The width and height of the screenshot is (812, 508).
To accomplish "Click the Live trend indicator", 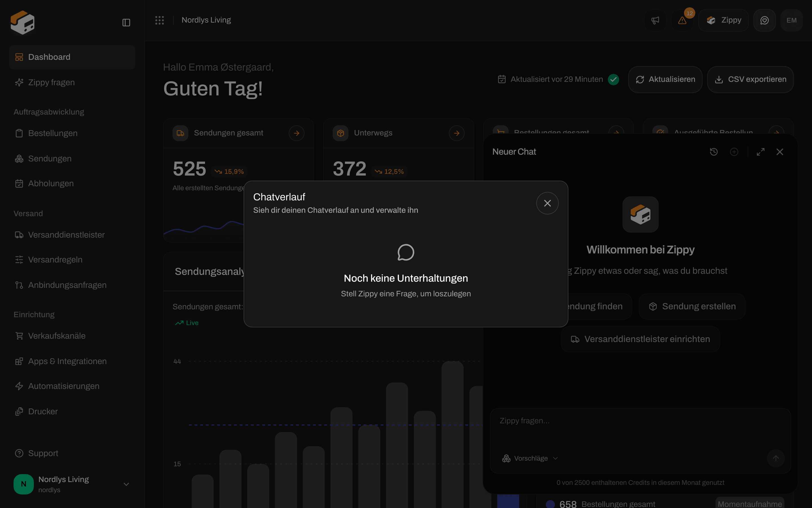I will pos(187,323).
